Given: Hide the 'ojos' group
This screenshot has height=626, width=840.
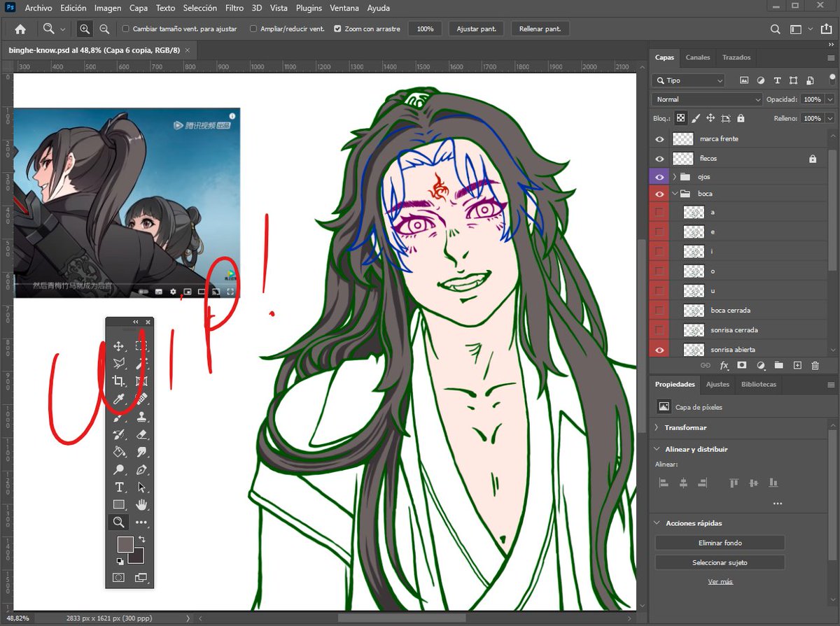Looking at the screenshot, I should coord(659,177).
